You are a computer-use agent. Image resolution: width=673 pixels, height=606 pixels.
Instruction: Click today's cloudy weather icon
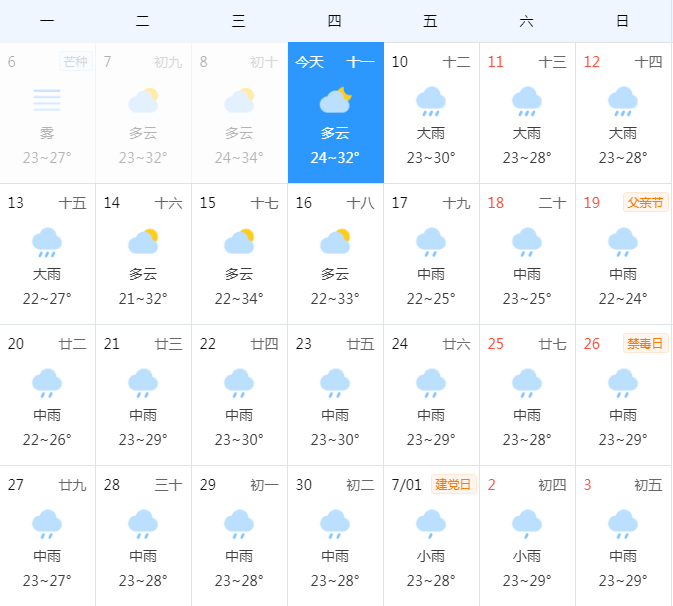tap(336, 100)
